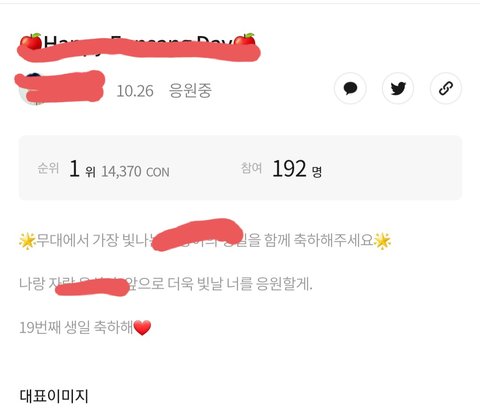480x412 pixels.
Task: Click the 1위 rank value
Action: 83,169
